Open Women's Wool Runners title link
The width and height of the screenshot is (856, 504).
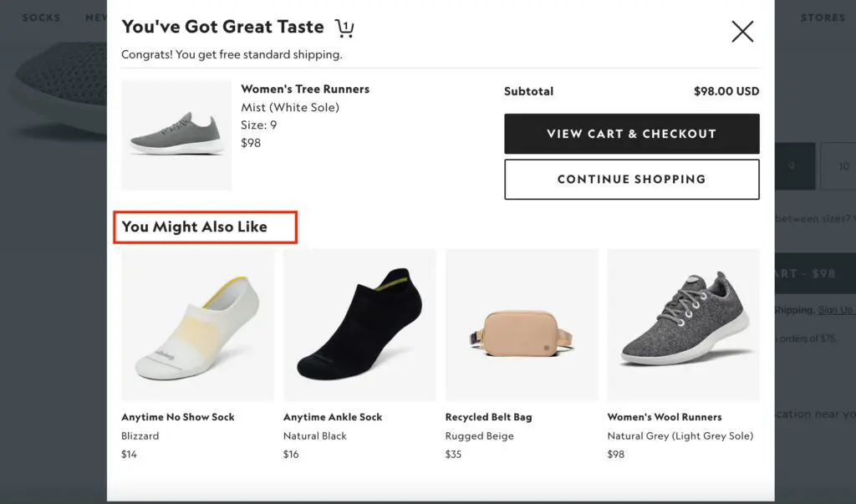pos(664,417)
